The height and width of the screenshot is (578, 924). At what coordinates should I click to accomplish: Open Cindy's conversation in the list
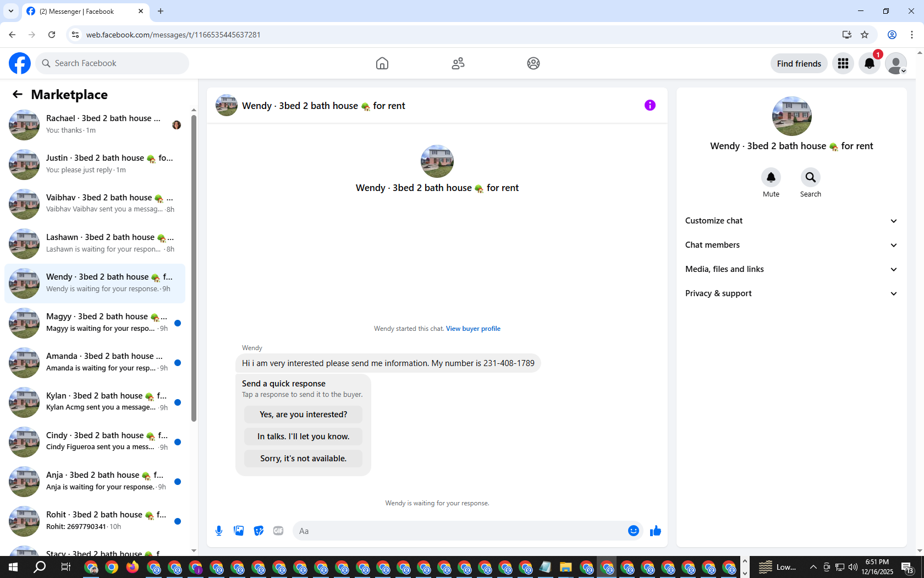tap(95, 442)
